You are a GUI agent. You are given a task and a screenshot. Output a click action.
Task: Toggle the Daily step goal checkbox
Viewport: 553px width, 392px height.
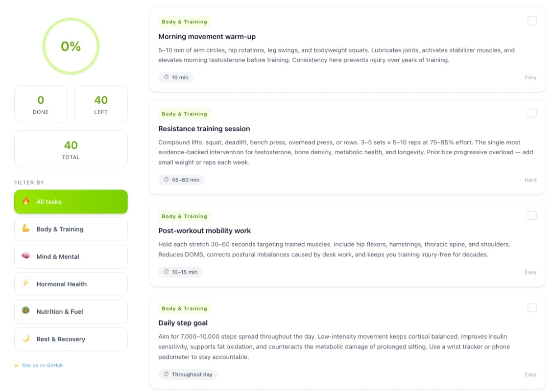pyautogui.click(x=532, y=308)
